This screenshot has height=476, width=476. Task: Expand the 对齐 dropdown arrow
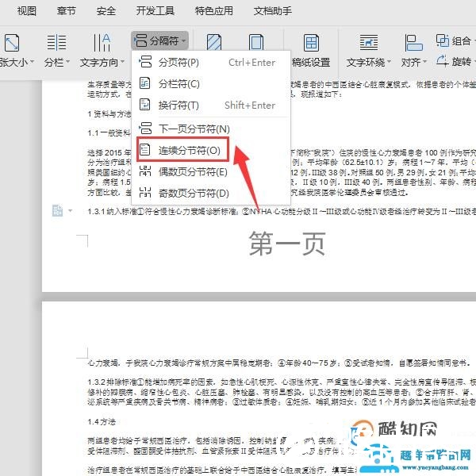424,62
